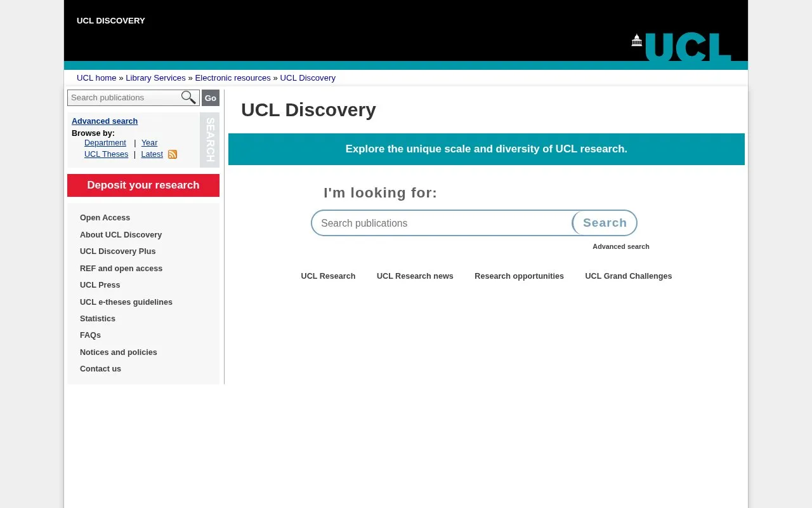Image resolution: width=812 pixels, height=508 pixels.
Task: Follow the Electronic resources breadcrumb
Action: point(233,78)
